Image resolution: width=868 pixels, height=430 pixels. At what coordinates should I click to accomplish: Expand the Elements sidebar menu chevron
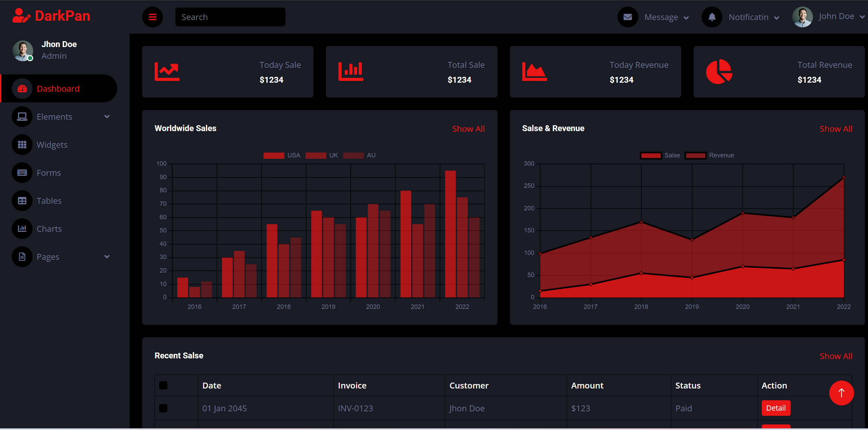pos(107,117)
